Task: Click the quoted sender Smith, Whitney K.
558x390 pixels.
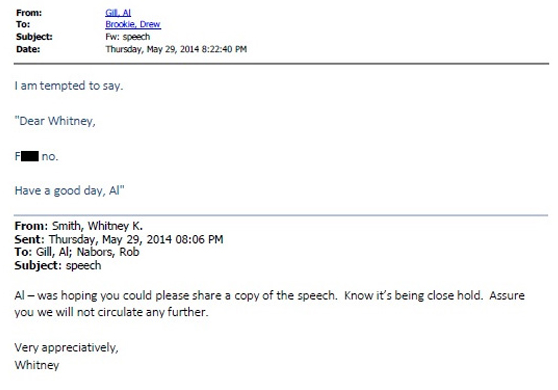Action: point(97,226)
